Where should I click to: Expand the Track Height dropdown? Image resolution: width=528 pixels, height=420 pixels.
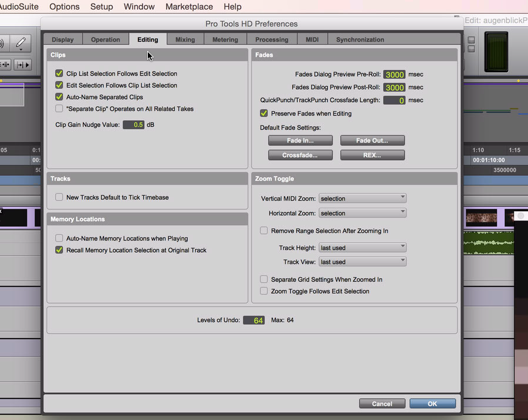pyautogui.click(x=363, y=248)
